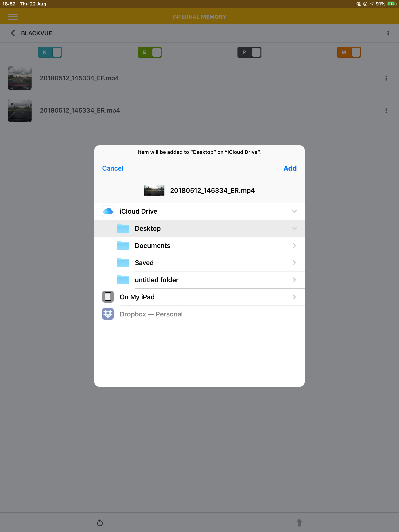
Task: Click the Dropbox logo icon
Action: [108, 314]
